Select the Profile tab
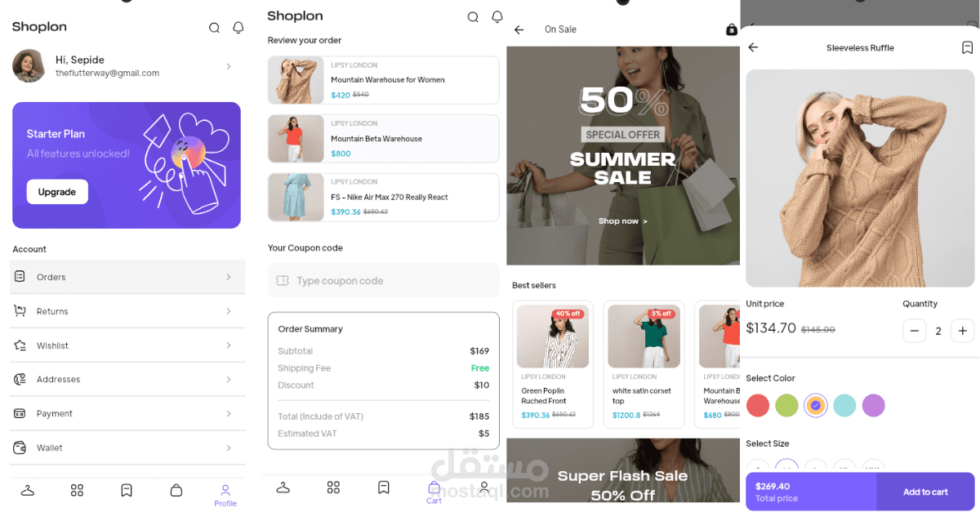Image resolution: width=980 pixels, height=512 pixels. pyautogui.click(x=225, y=495)
